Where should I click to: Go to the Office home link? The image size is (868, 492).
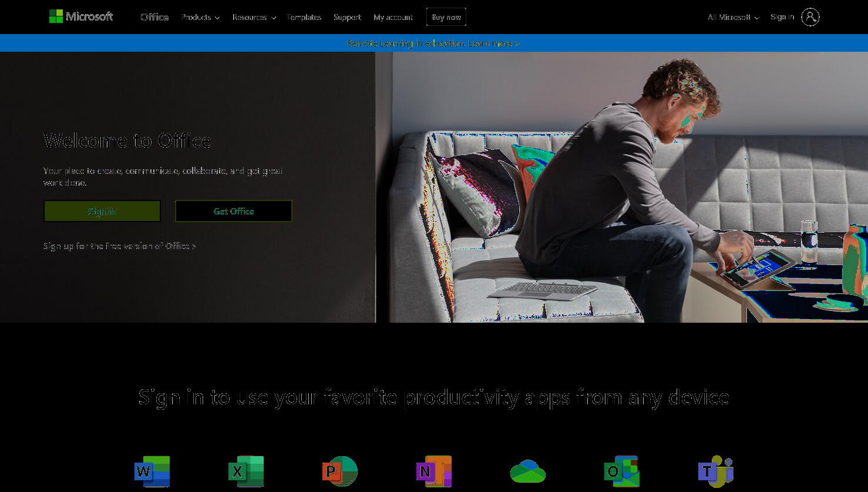(x=154, y=17)
